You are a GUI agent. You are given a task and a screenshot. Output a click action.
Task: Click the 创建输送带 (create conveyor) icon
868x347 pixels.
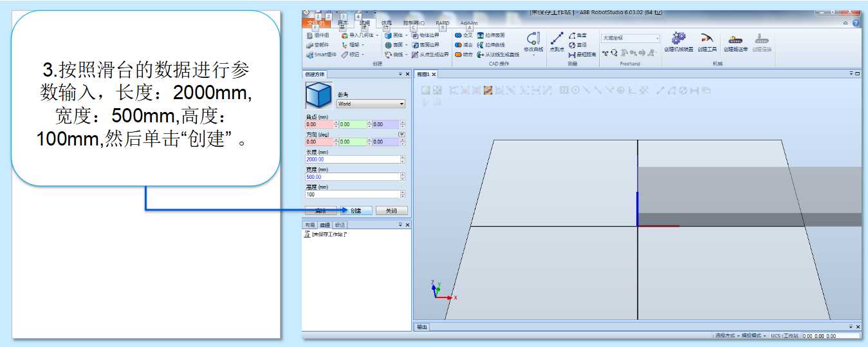(735, 39)
